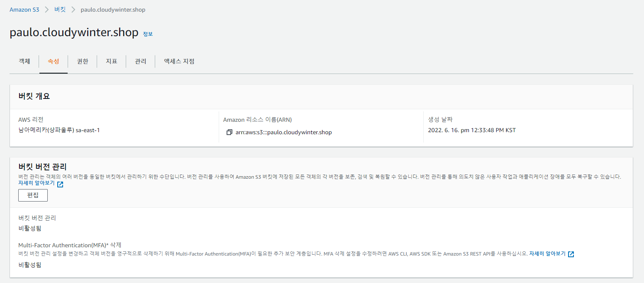This screenshot has height=283, width=644.
Task: Click Multi-Factor Authentication(MFA)* 삭제 label
Action: (70, 245)
